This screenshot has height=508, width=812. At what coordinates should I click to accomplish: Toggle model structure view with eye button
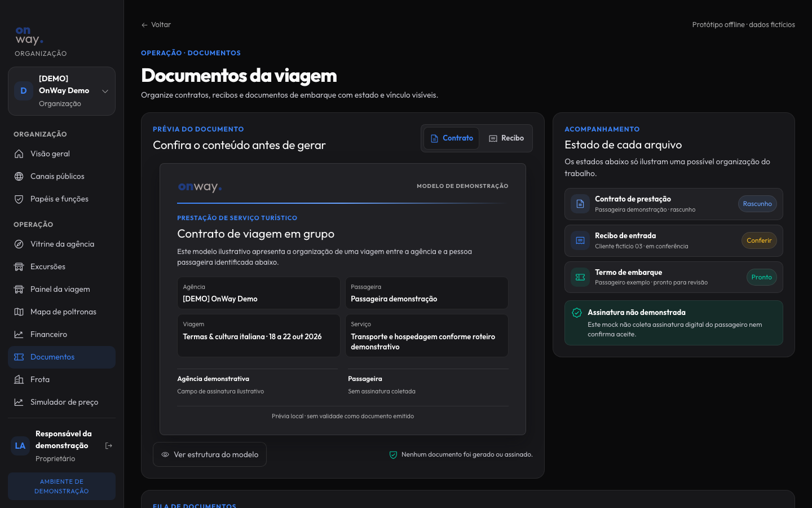point(210,454)
